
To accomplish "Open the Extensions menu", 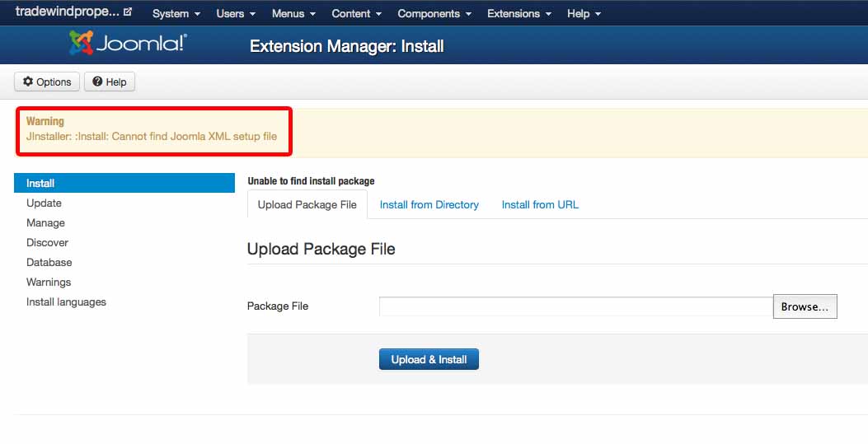I will point(519,14).
